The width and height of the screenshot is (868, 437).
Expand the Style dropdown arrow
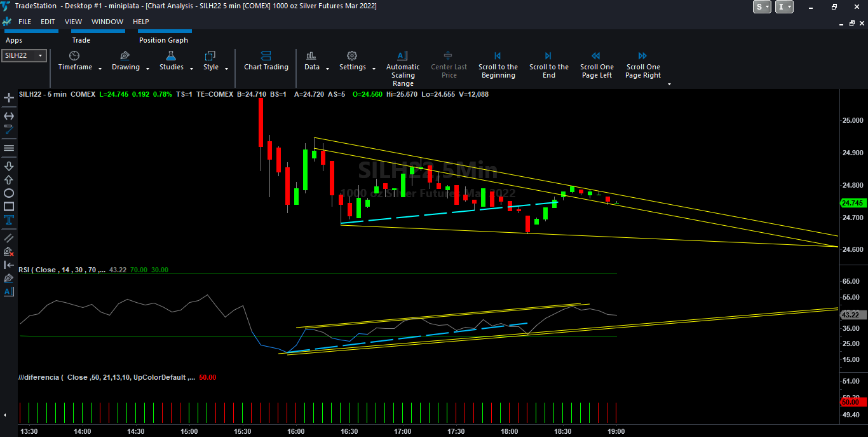[x=226, y=69]
